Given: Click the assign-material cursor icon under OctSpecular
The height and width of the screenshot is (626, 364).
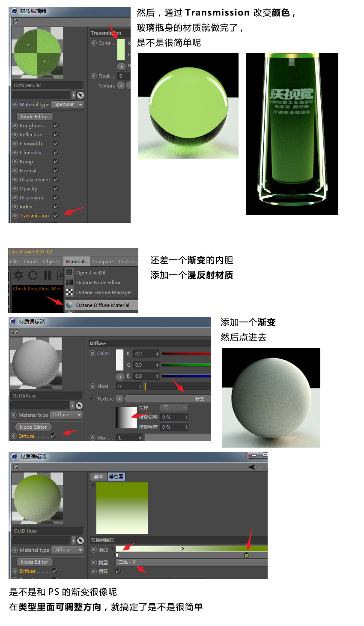Looking at the screenshot, I should point(81,95).
